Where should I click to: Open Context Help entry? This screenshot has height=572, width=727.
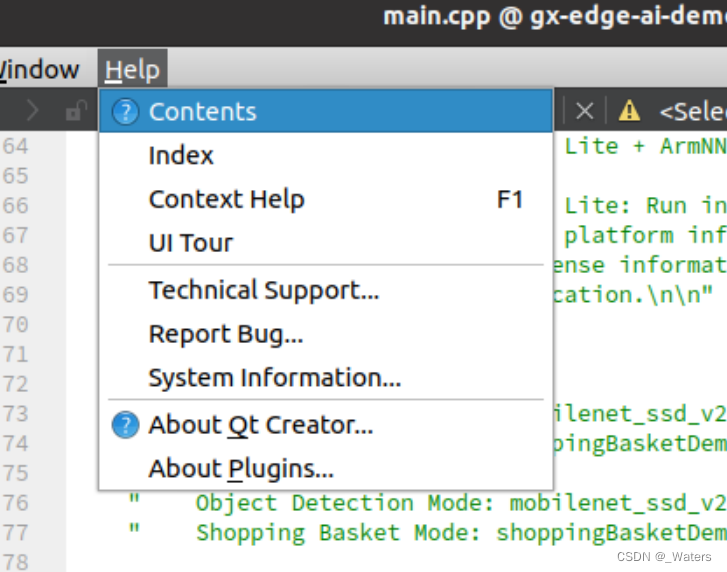coord(325,199)
